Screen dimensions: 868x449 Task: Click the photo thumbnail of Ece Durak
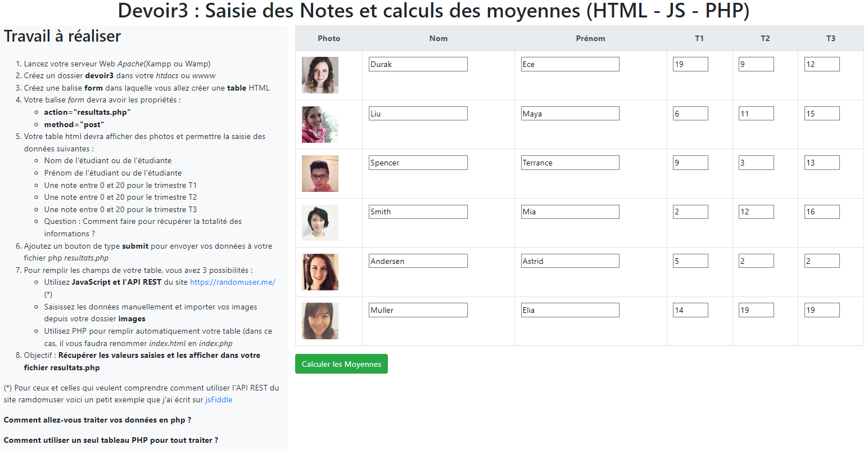click(x=319, y=75)
